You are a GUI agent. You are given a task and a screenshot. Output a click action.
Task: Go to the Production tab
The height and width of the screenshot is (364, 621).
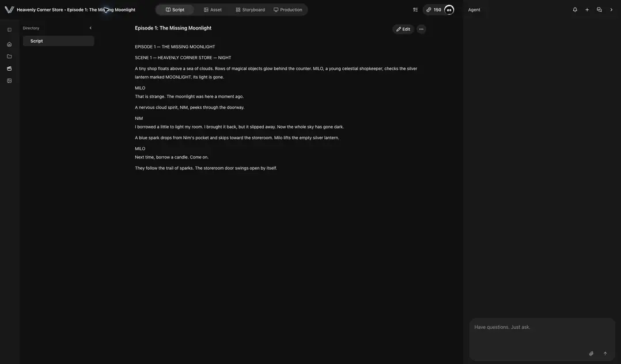[x=288, y=10]
